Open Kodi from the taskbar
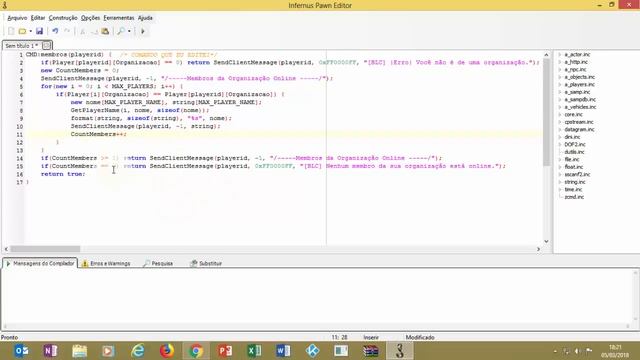The width and height of the screenshot is (640, 360). (312, 351)
